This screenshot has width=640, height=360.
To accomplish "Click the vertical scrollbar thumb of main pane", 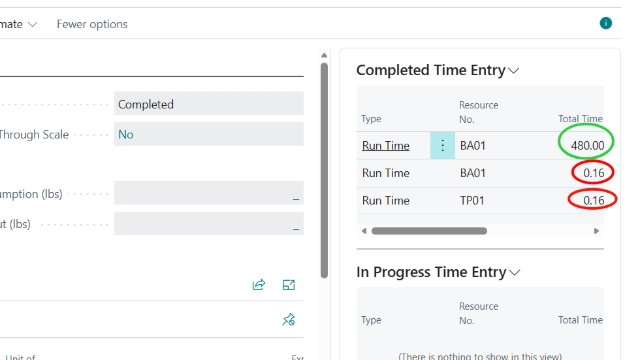I will pos(324,170).
